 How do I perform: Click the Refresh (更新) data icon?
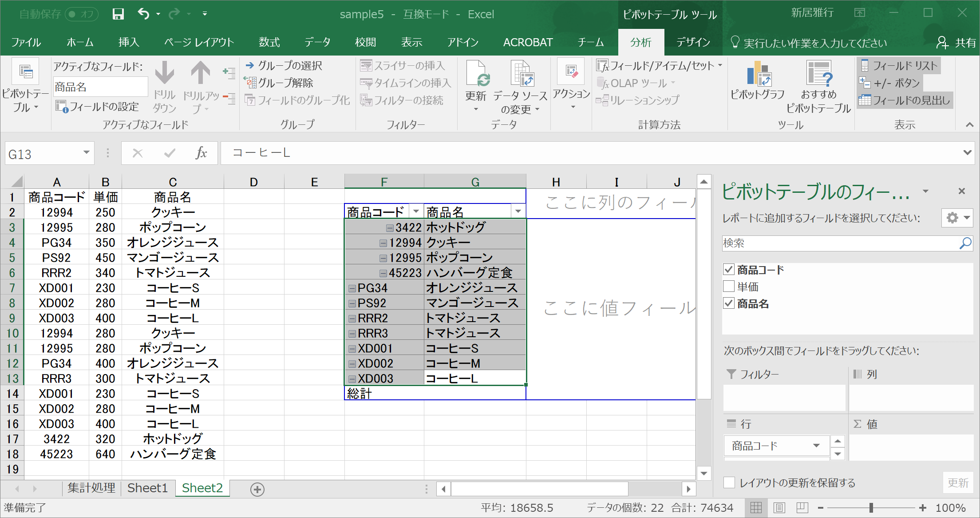(x=477, y=75)
